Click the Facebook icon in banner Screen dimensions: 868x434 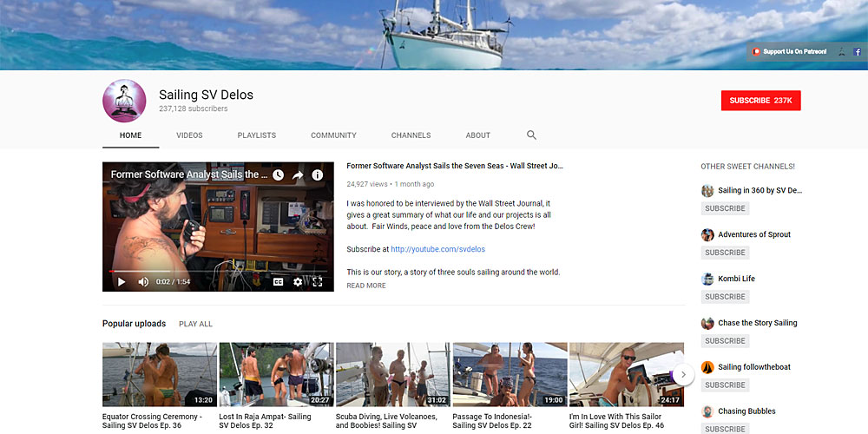(x=858, y=52)
